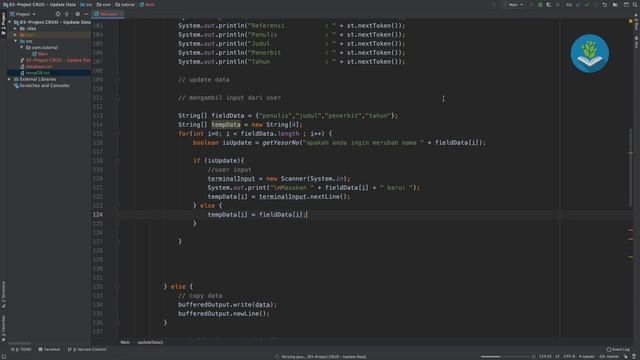Click the Main breadcrumb in navigation bar
The width and height of the screenshot is (640, 360).
coord(147,4)
